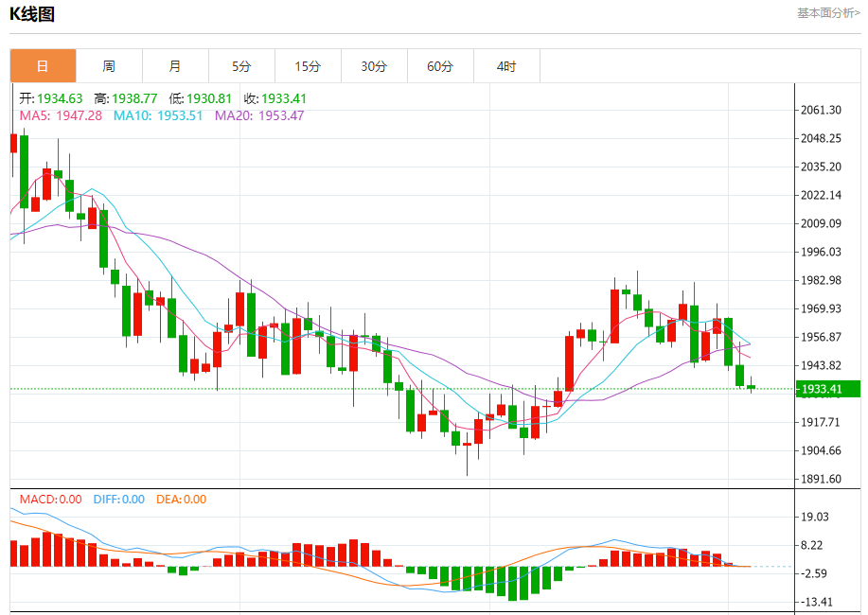Click the MA20 indicator value label
The width and height of the screenshot is (868, 615).
[259, 115]
